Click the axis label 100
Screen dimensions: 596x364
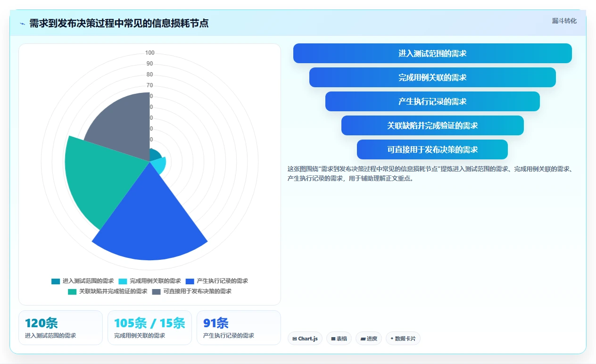click(150, 53)
